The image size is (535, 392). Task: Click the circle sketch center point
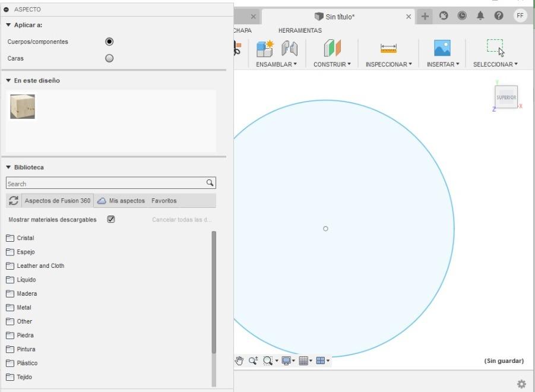pyautogui.click(x=325, y=229)
